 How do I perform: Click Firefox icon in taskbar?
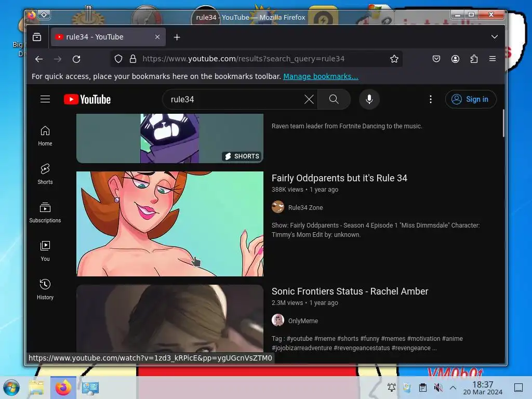pyautogui.click(x=63, y=388)
